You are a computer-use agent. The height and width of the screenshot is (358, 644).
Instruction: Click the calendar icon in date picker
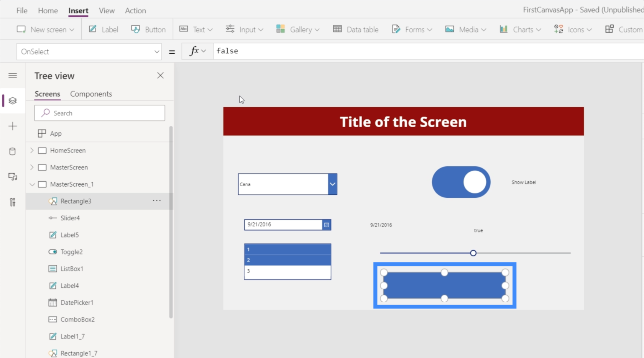[x=326, y=225]
